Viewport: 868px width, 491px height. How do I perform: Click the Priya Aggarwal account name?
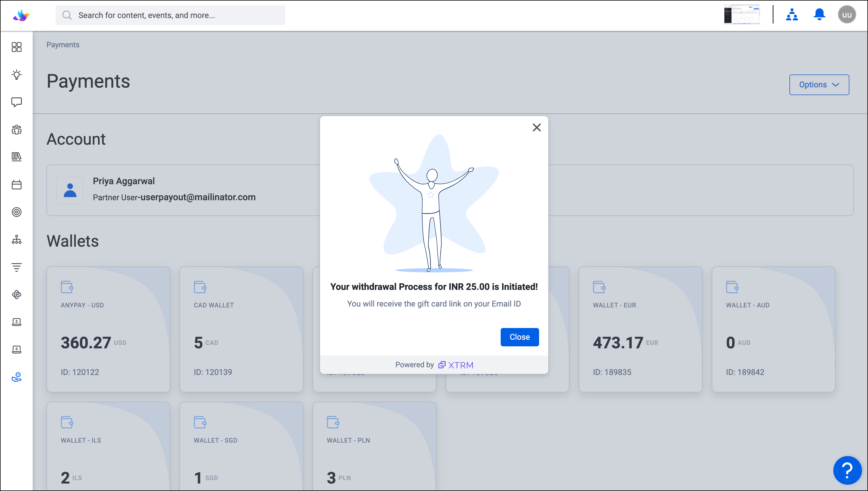(x=124, y=181)
